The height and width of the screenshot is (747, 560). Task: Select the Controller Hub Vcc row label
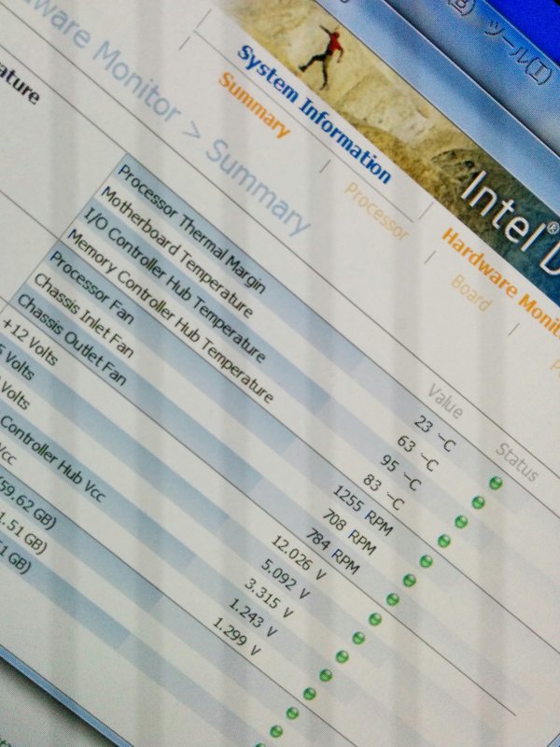click(52, 459)
